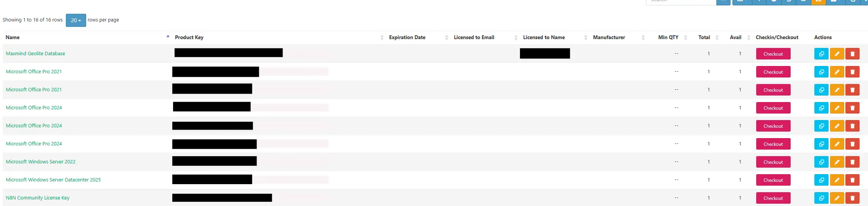Open the 20 rows per page dropdown

coord(76,20)
